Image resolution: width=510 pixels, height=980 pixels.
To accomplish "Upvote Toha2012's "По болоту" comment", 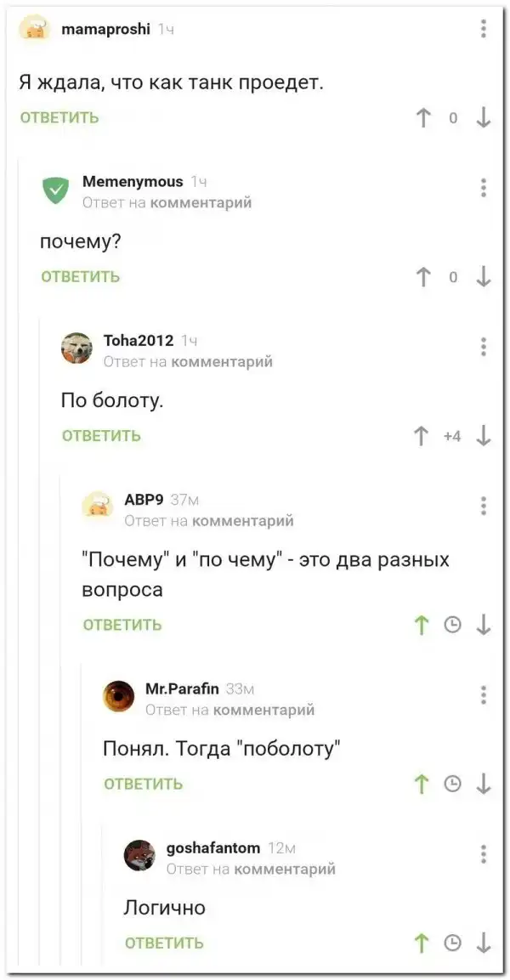I will click(421, 436).
